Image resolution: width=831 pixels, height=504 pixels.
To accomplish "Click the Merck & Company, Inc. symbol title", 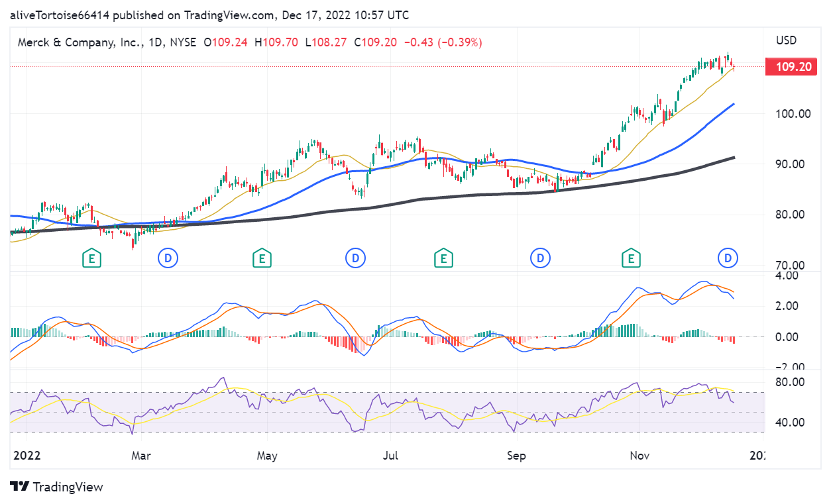I will pos(80,42).
